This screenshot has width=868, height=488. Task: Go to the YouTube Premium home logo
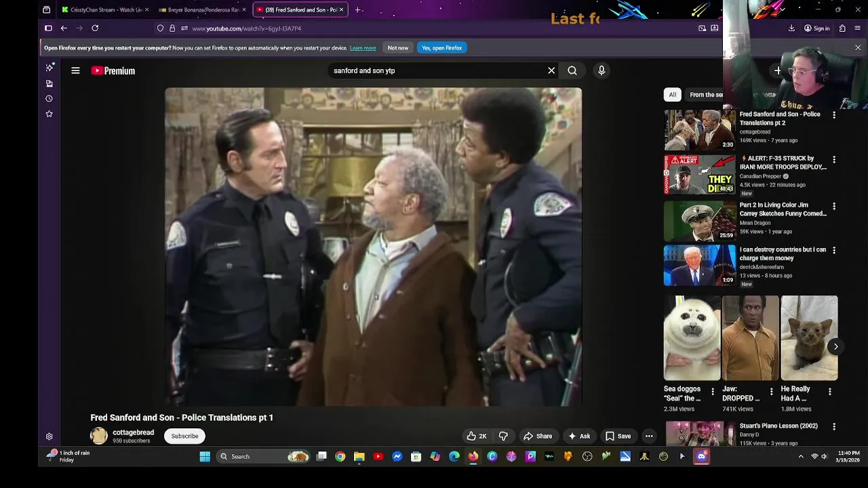click(x=113, y=70)
